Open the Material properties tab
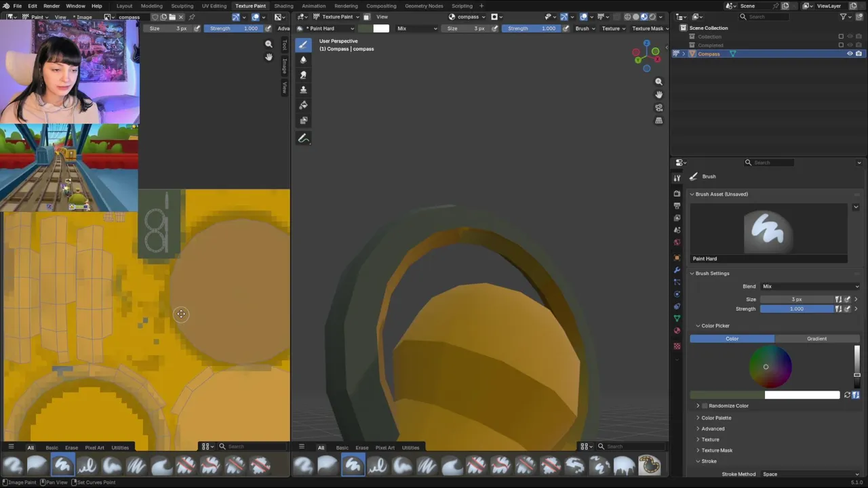The height and width of the screenshot is (488, 868). pos(677,331)
